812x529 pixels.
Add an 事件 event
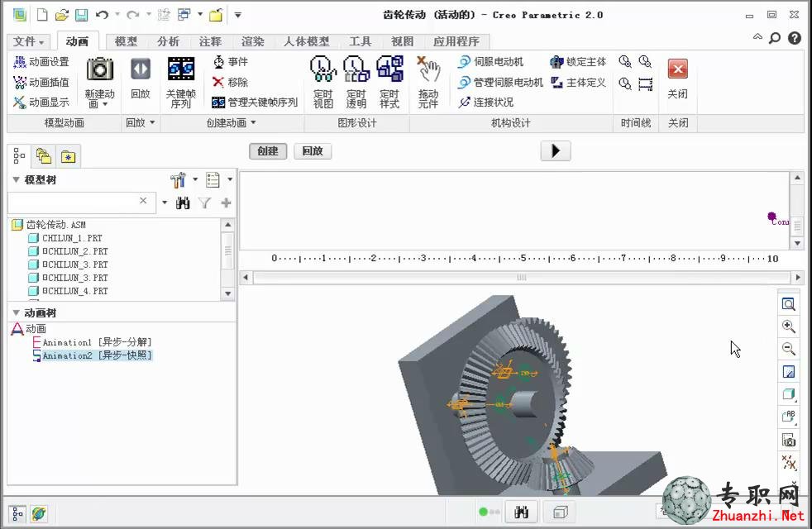coord(231,62)
